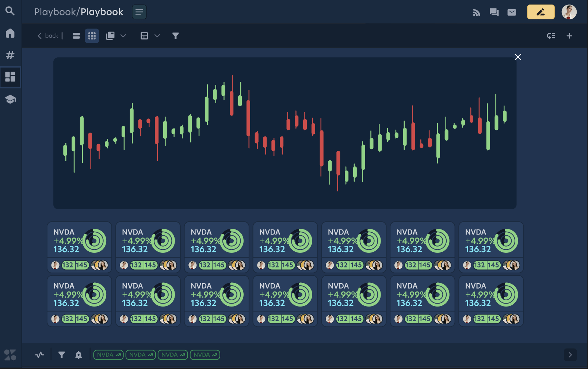
Task: Click group avatars on second bottom-row NVDA card
Action: tap(168, 319)
